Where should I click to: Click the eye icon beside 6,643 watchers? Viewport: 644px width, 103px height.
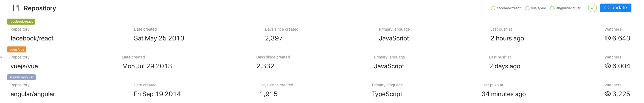[x=608, y=38]
